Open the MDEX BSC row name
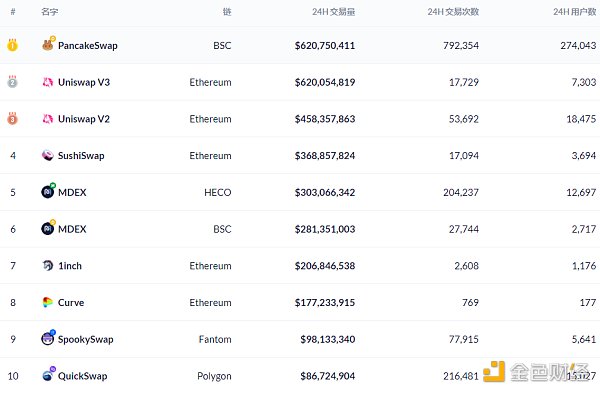This screenshot has height=393, width=600. point(72,229)
